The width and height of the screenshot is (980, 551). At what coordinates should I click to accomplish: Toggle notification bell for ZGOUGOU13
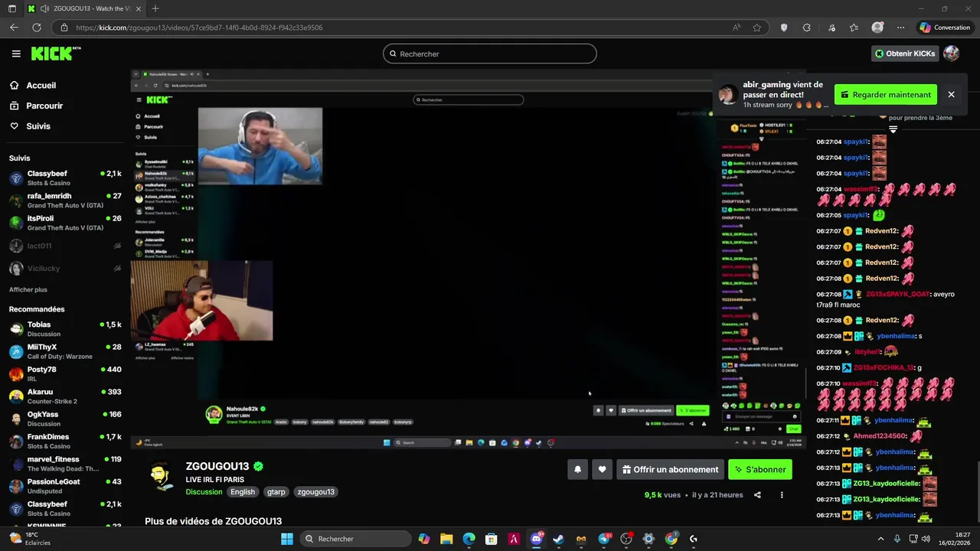point(577,470)
